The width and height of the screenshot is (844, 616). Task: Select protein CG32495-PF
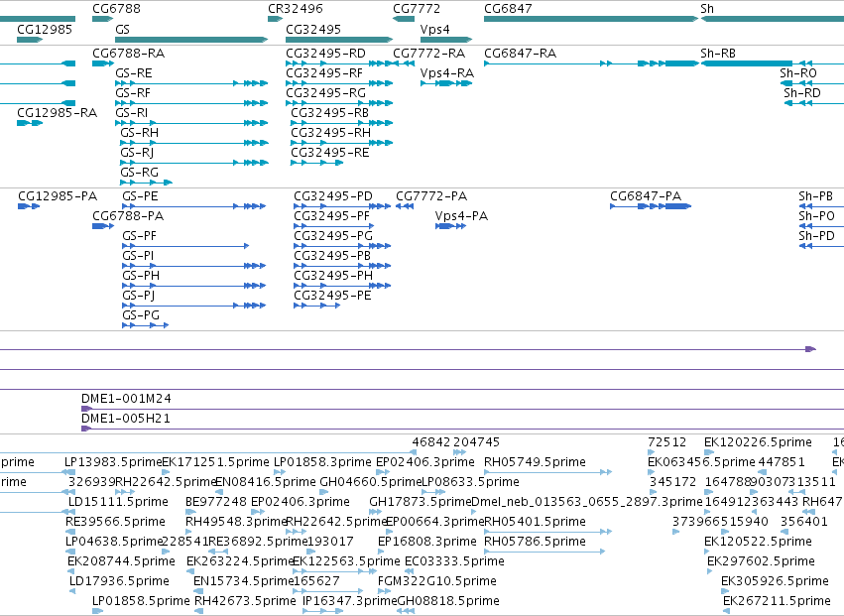pos(334,226)
